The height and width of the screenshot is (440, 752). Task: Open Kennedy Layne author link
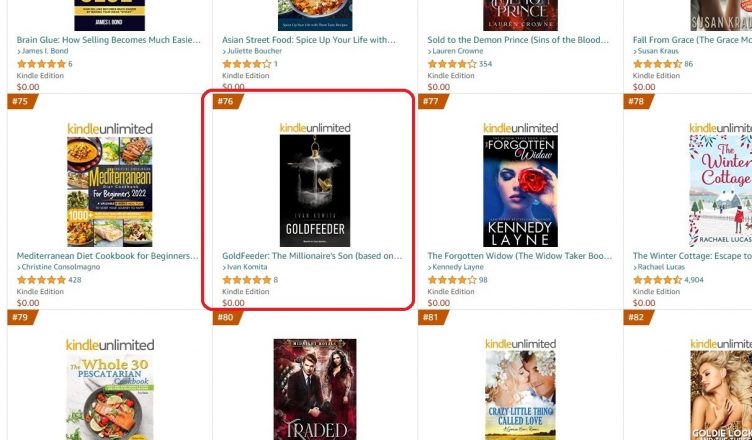click(x=458, y=267)
